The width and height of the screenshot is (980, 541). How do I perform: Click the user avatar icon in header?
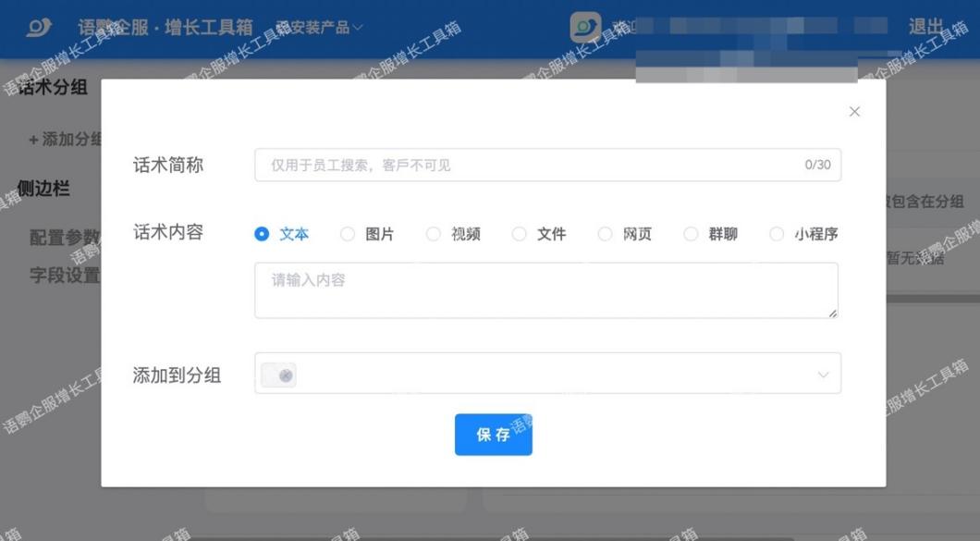tap(585, 27)
